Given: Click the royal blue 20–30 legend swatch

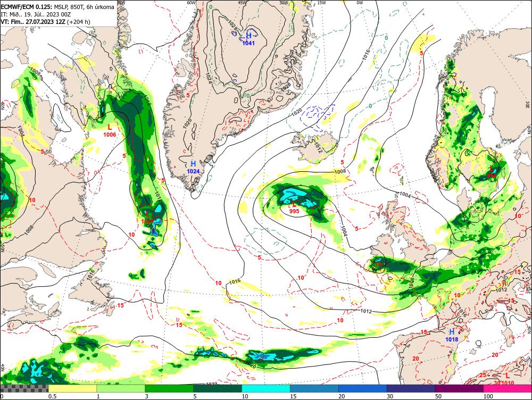Looking at the screenshot, I should coord(362,388).
